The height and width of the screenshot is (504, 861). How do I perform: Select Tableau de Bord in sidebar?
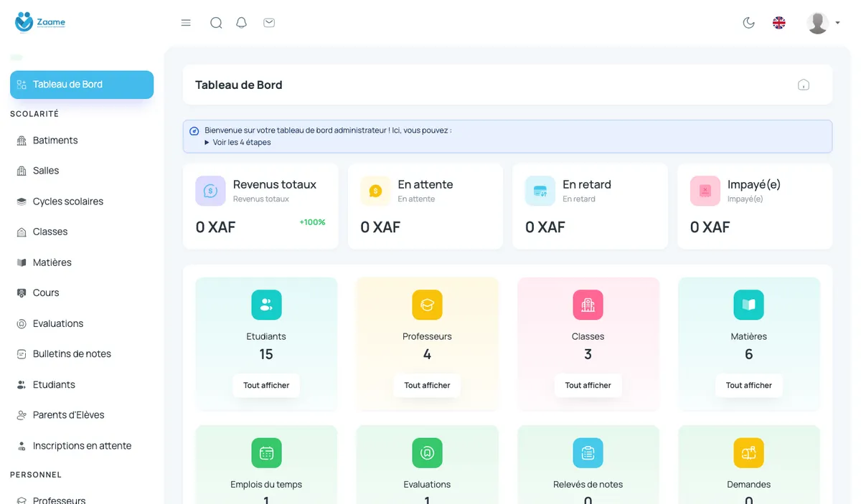click(x=82, y=85)
